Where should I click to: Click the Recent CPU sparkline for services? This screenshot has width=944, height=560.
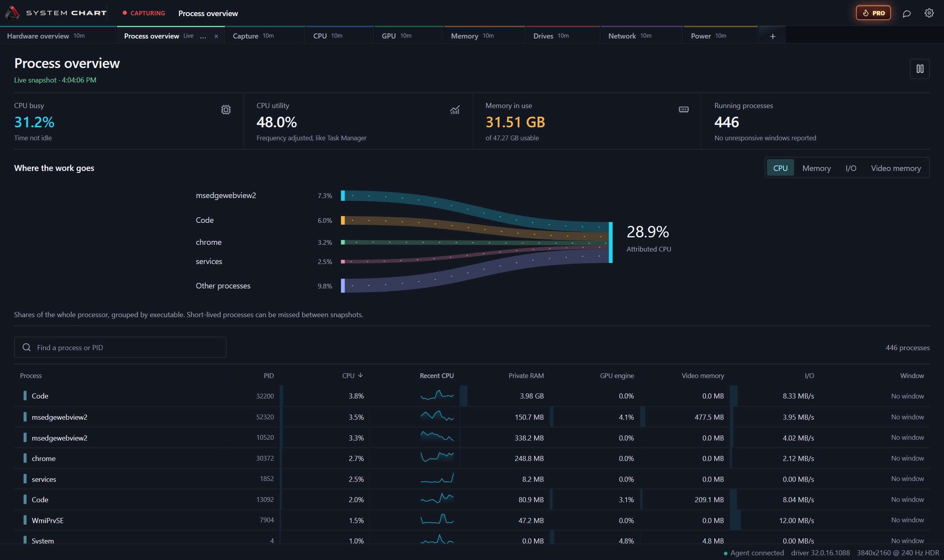coord(437,478)
